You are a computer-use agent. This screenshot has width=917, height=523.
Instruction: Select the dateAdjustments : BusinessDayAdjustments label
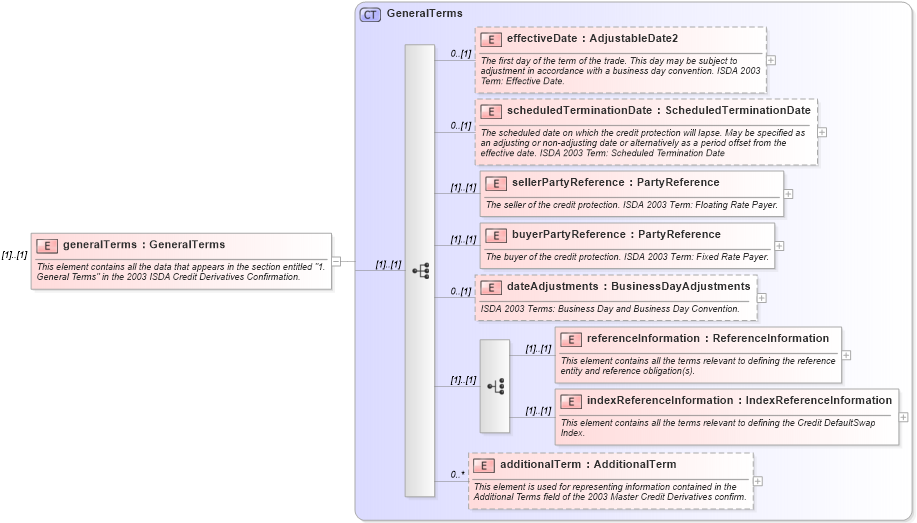629,287
